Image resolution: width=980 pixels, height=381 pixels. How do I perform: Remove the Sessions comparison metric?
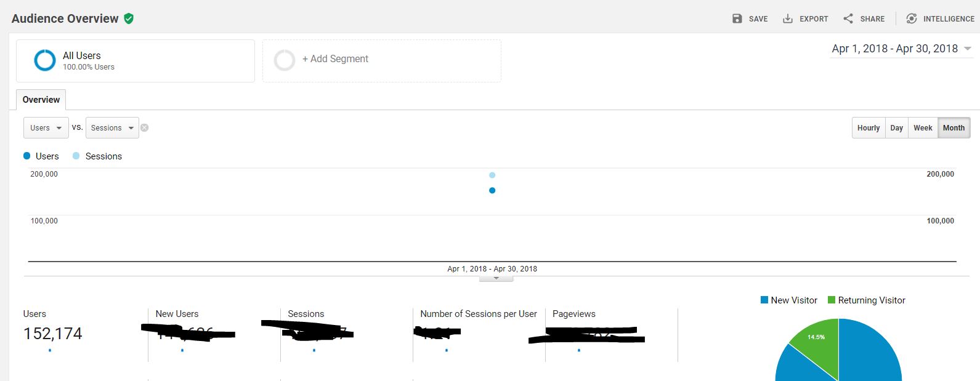coord(145,127)
